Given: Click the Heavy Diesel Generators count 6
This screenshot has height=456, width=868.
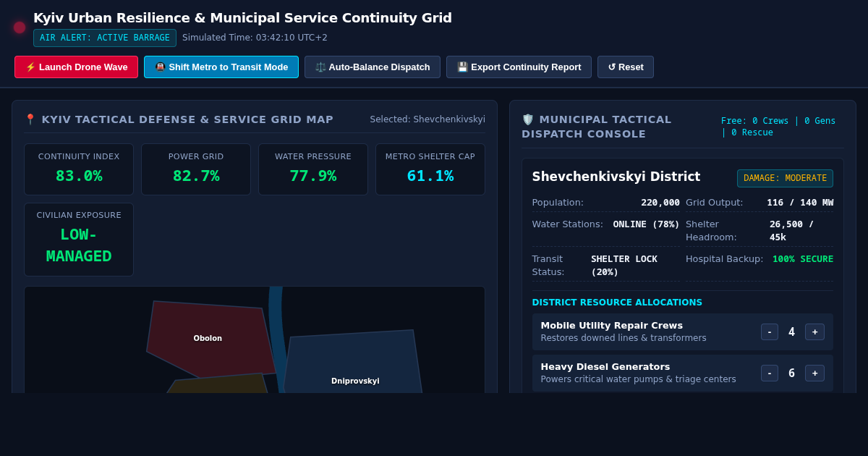Looking at the screenshot, I should [791, 373].
